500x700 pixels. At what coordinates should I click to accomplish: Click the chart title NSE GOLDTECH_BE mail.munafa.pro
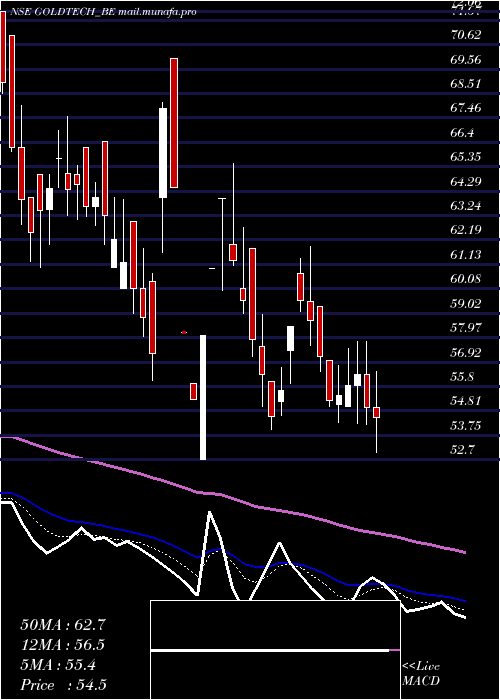pos(102,12)
